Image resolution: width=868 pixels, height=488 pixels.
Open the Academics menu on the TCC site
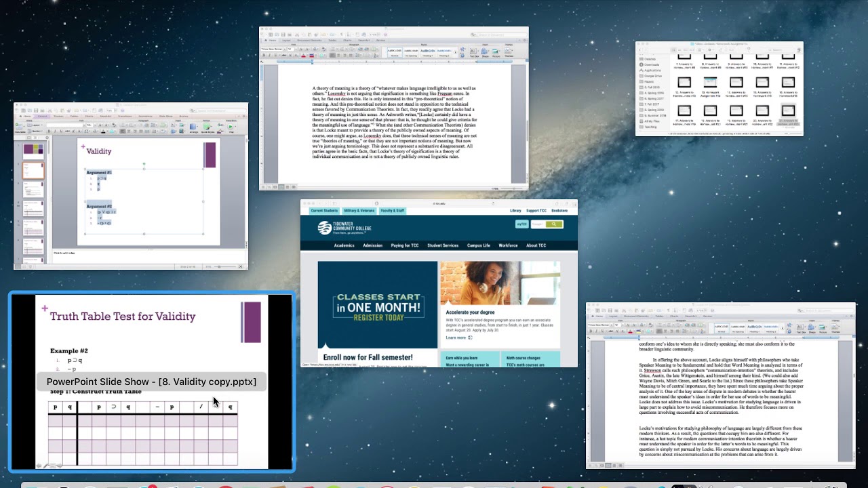point(344,245)
